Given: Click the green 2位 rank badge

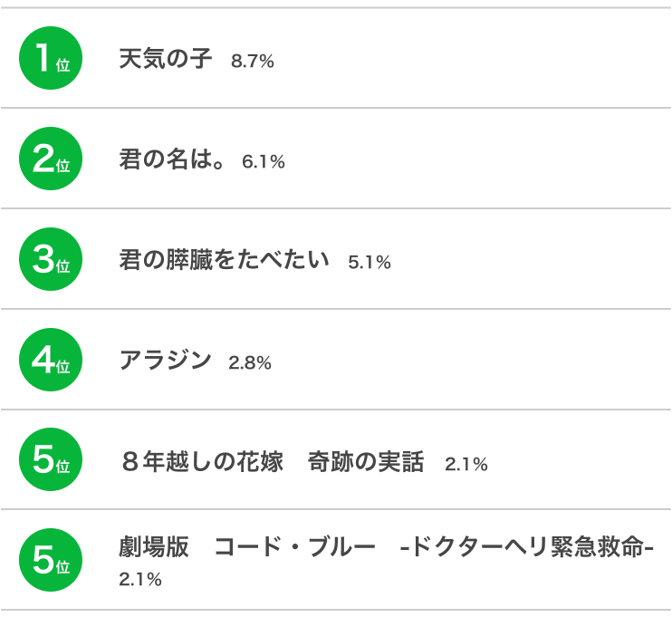Looking at the screenshot, I should (x=51, y=159).
